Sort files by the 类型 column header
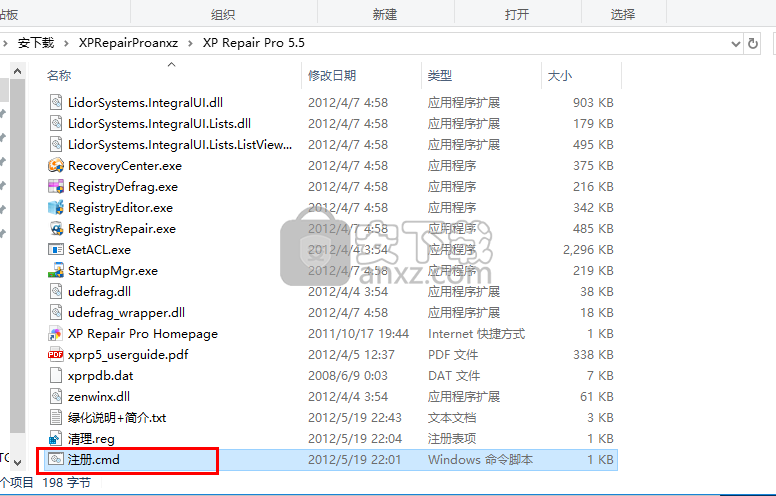 coord(440,76)
